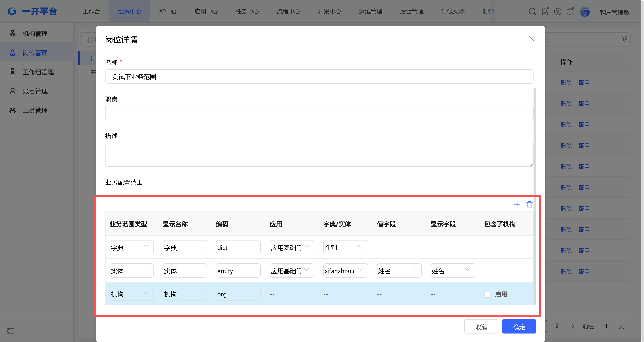
Task: Switch to the AI中心 menu
Action: pyautogui.click(x=168, y=11)
